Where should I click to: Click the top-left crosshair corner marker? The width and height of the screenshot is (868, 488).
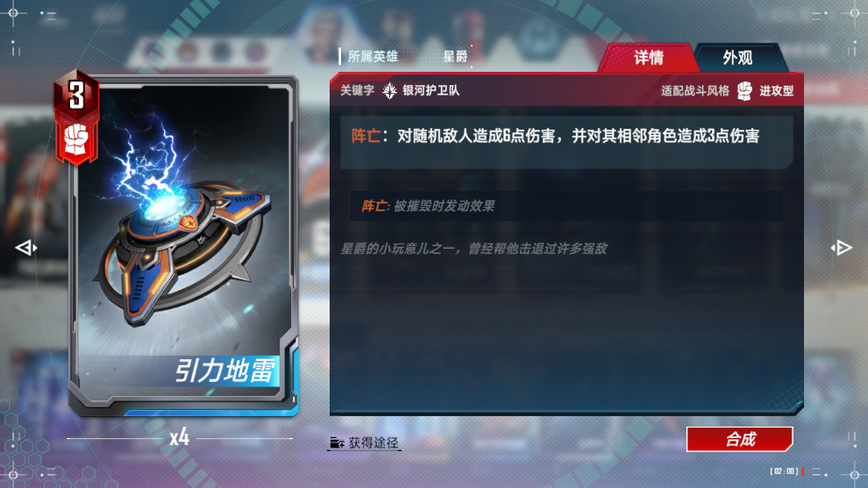pos(13,13)
